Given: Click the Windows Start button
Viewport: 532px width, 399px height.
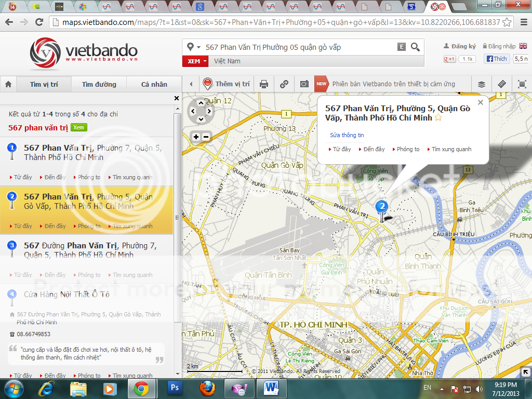Looking at the screenshot, I should [x=14, y=389].
